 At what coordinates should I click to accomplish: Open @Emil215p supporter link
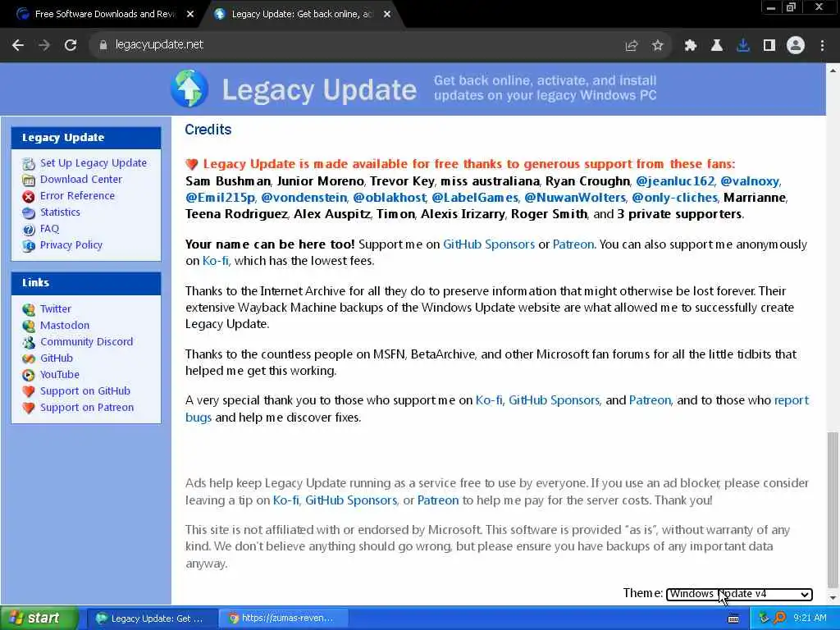tap(220, 198)
